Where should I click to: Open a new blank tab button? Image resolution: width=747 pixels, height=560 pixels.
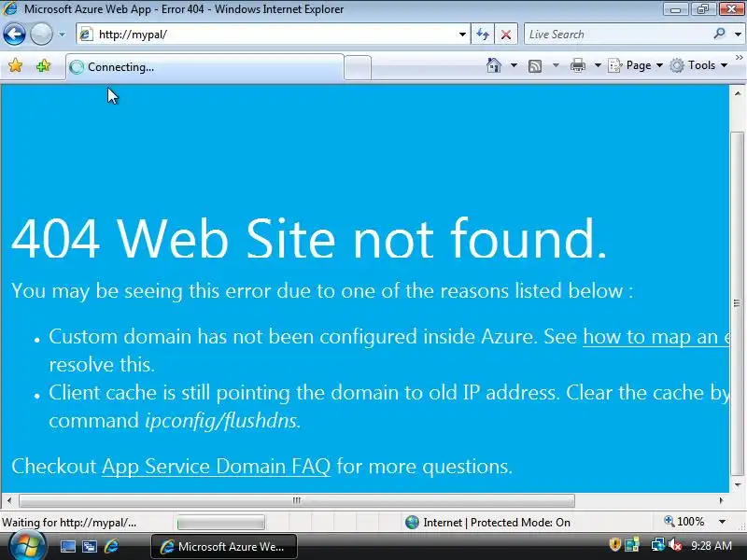click(x=358, y=67)
